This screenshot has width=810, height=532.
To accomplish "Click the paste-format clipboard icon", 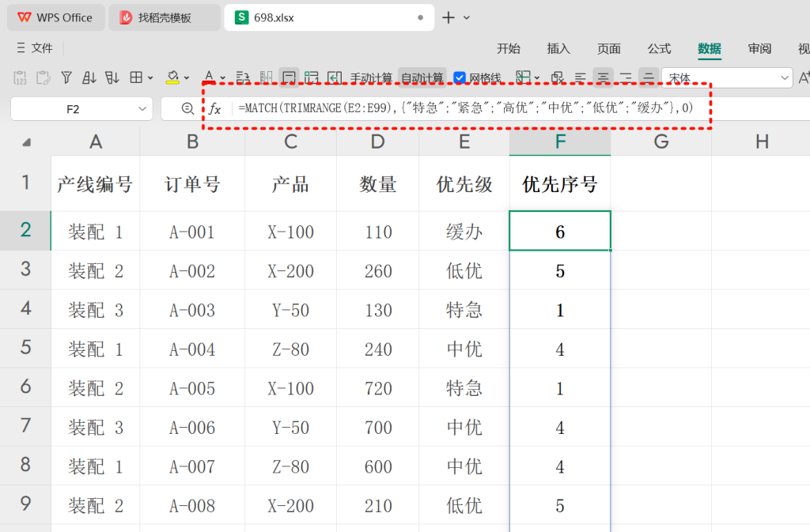I will point(44,78).
